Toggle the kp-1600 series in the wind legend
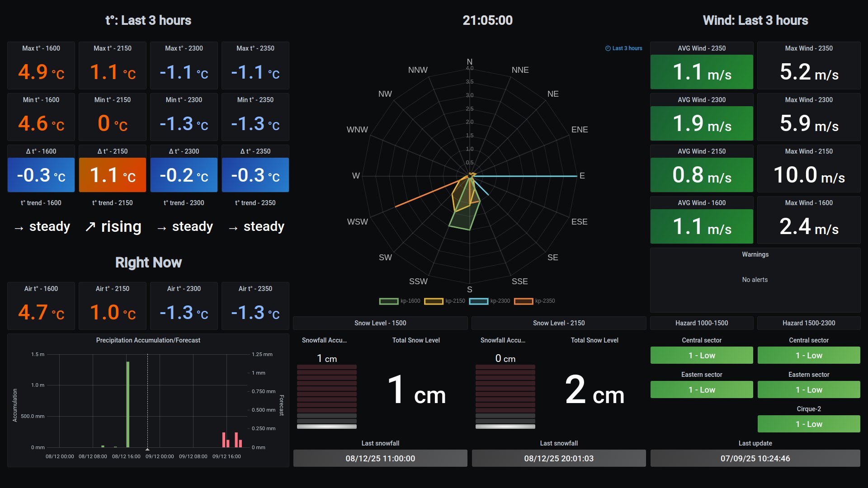The image size is (868, 488). (x=410, y=301)
